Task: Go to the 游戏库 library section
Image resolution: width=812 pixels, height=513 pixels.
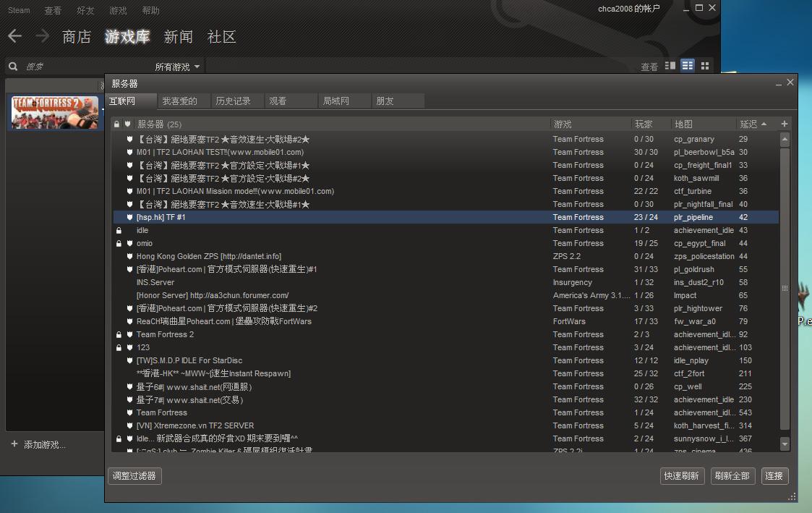Action: (x=127, y=36)
